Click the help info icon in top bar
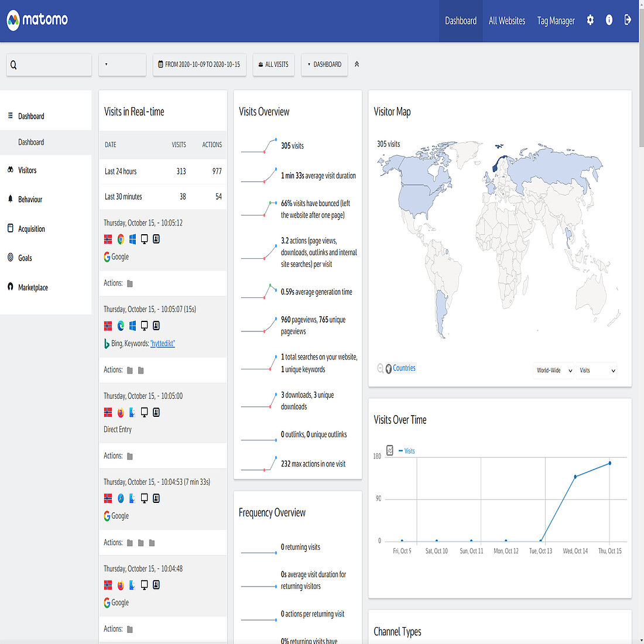The width and height of the screenshot is (644, 644). (x=609, y=20)
